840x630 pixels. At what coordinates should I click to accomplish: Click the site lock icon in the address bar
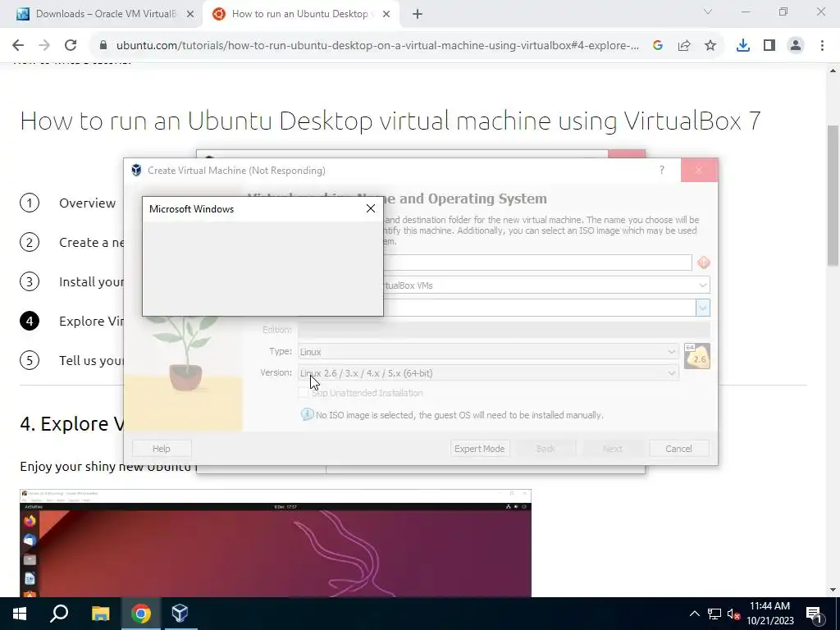coord(103,46)
